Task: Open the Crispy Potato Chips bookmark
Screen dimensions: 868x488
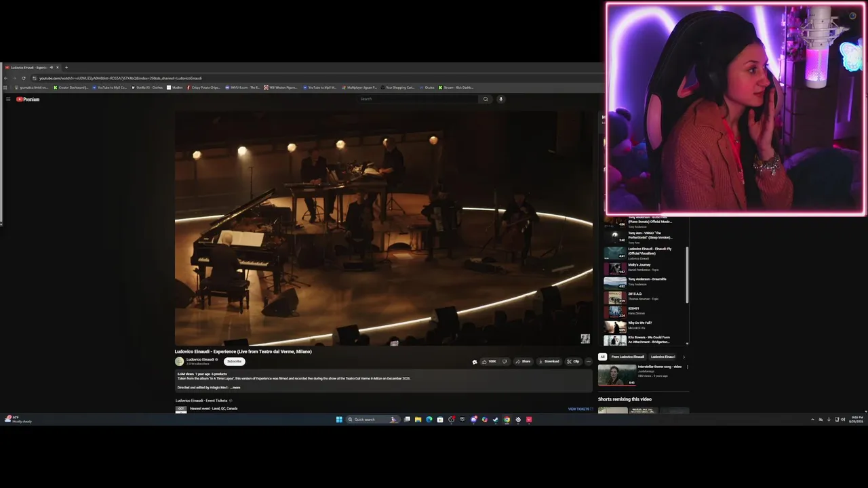Action: tap(203, 87)
